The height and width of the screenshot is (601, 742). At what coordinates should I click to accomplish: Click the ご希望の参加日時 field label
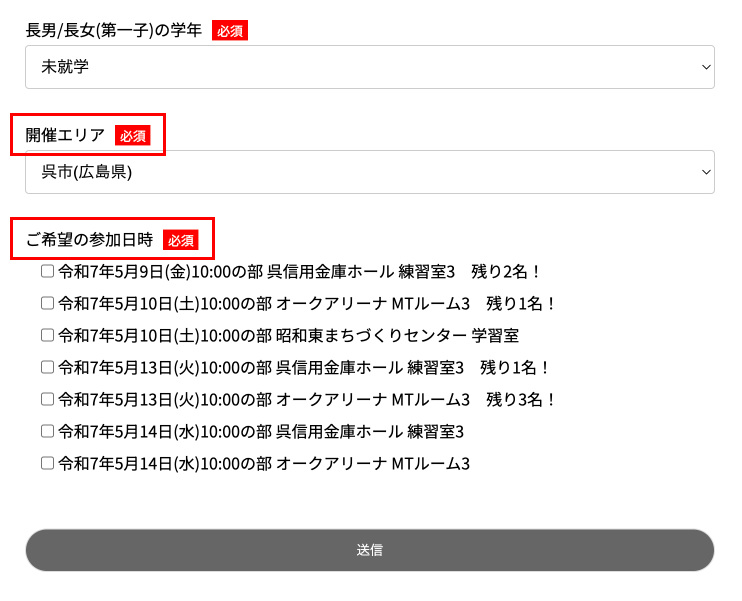89,240
